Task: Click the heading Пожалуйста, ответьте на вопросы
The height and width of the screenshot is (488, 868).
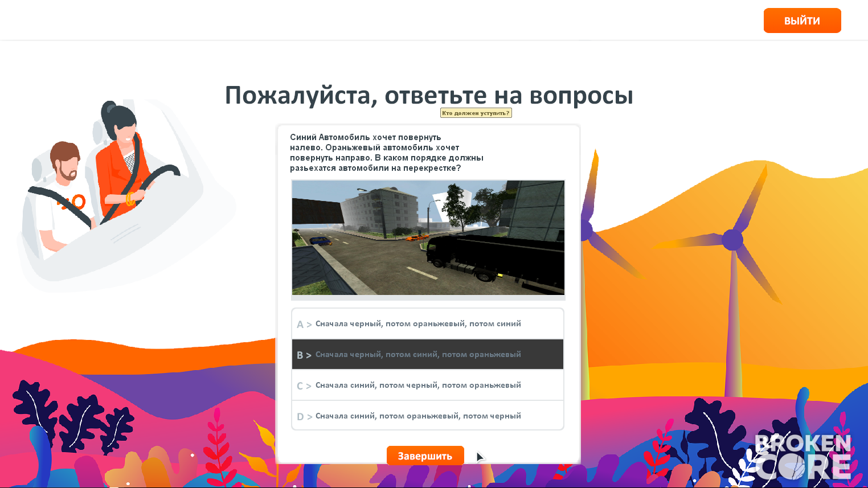Action: [x=429, y=95]
